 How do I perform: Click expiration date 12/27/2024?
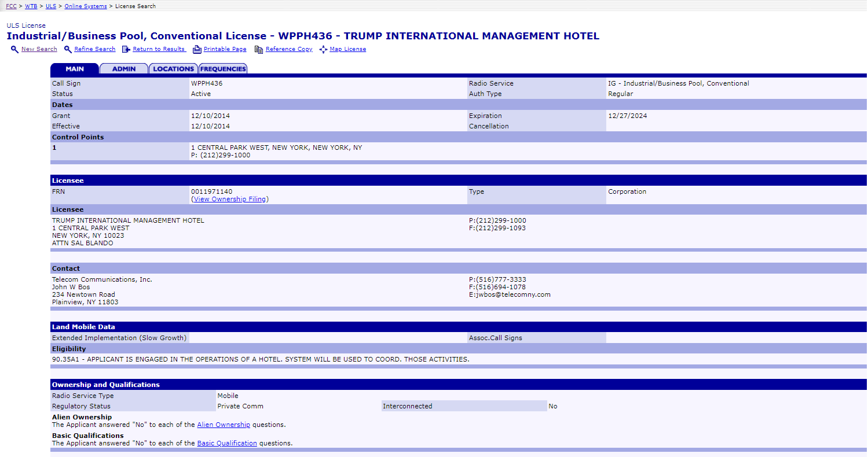[x=628, y=116]
